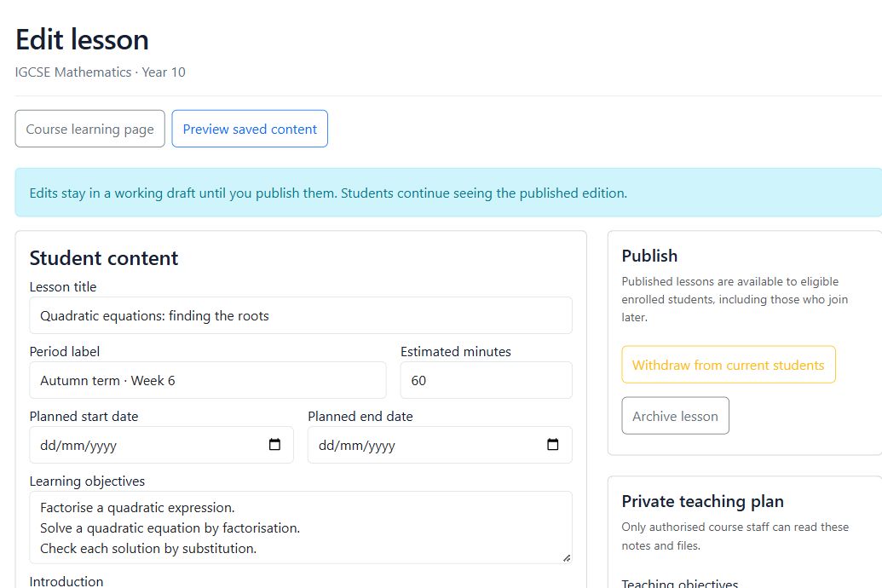Screen dimensions: 882x588
Task: Open the Course learning page button
Action: click(90, 129)
